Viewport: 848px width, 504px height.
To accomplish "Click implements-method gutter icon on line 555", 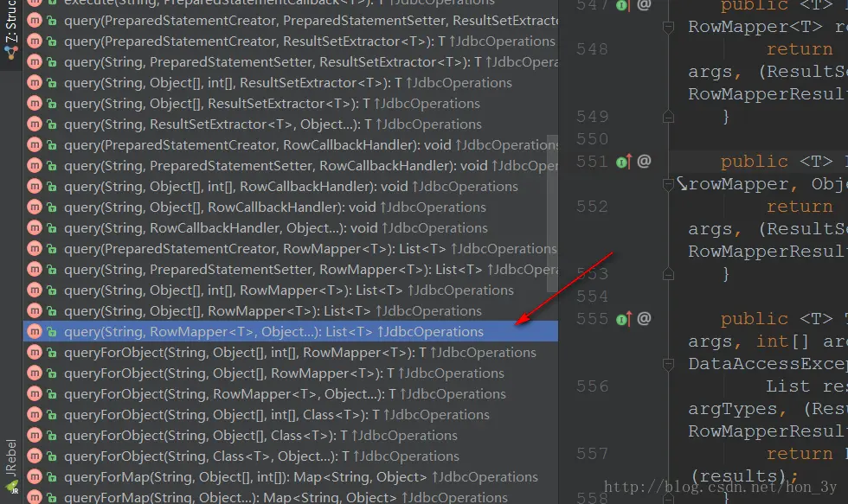I will (624, 319).
